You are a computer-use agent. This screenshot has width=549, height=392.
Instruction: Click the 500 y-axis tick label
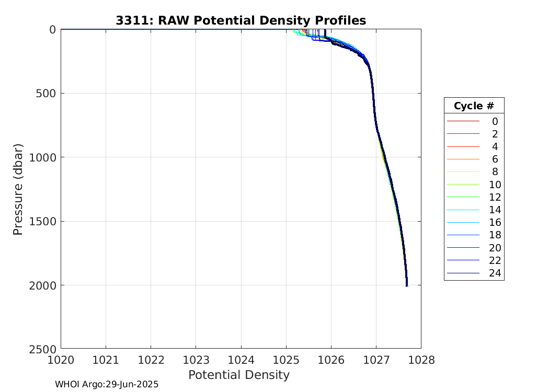click(45, 94)
